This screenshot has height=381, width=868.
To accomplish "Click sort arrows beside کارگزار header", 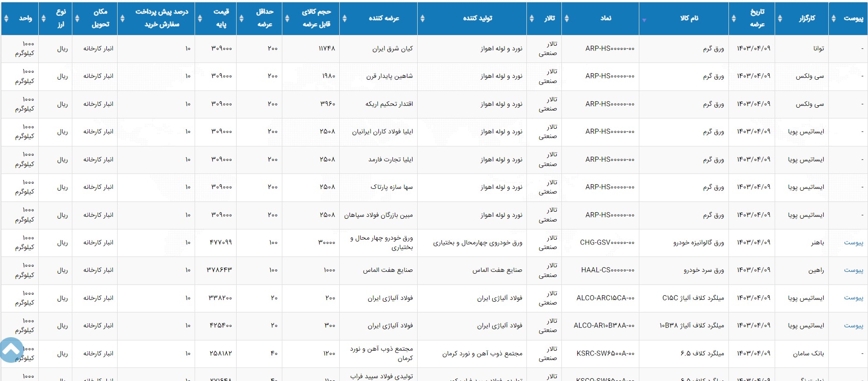I will (x=780, y=19).
